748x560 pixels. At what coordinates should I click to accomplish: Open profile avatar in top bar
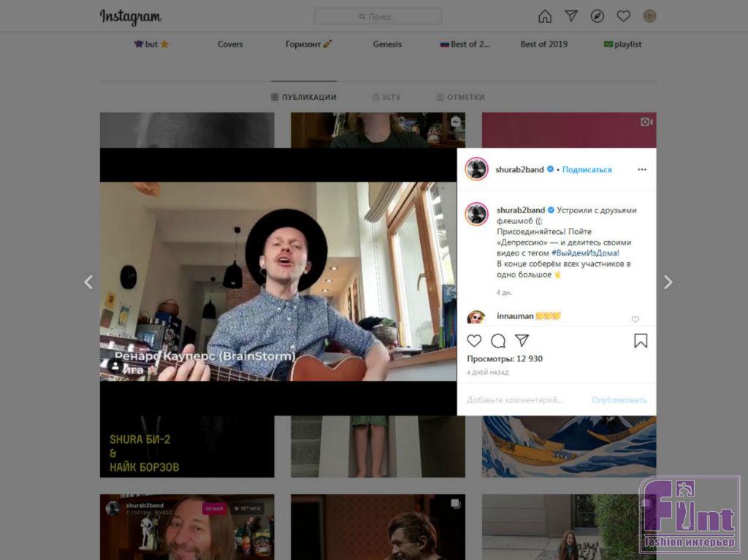[649, 16]
